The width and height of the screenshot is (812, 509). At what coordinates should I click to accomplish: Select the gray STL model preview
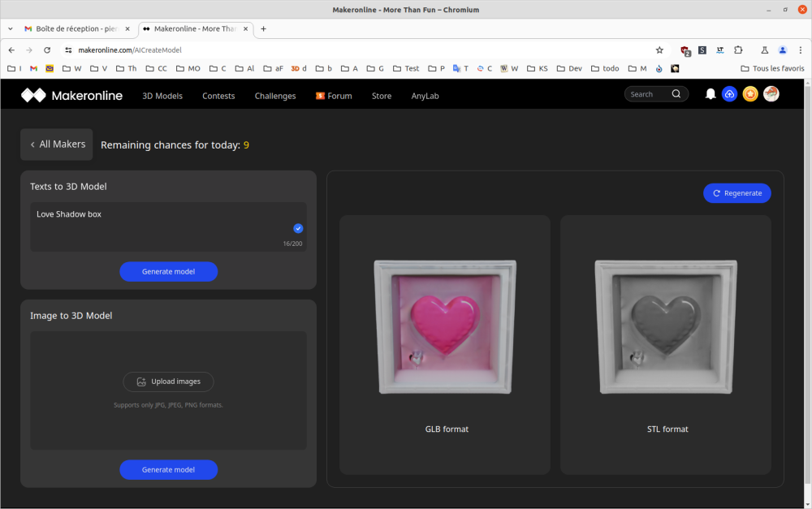click(x=666, y=326)
